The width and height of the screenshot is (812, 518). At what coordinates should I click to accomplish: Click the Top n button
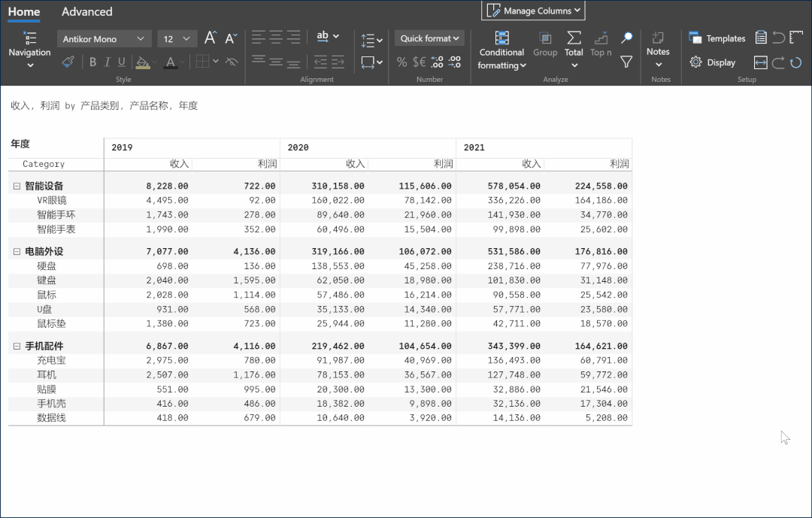pyautogui.click(x=601, y=44)
